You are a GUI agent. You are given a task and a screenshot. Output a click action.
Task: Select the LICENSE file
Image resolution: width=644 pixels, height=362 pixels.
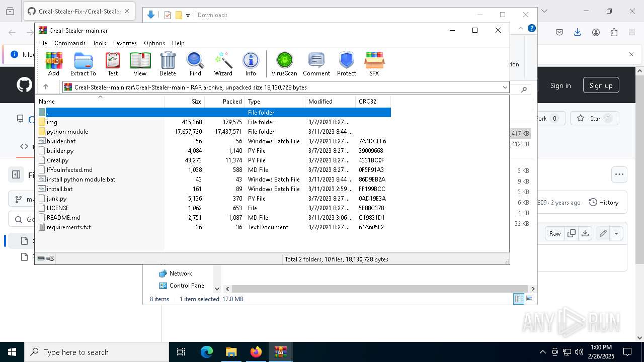214,208
